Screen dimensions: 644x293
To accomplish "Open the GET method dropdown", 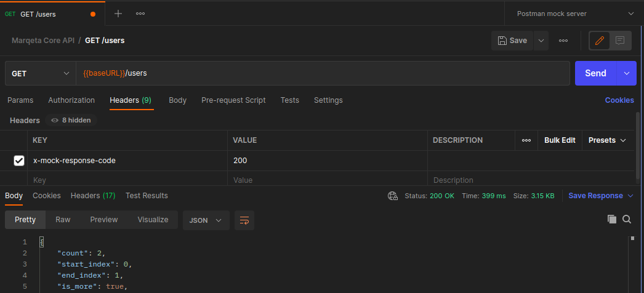I will [x=40, y=73].
